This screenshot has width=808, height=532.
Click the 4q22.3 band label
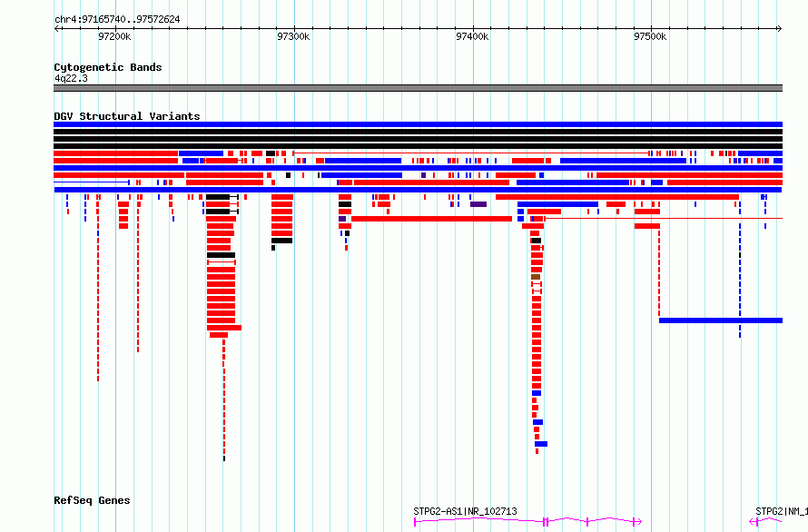(x=71, y=78)
